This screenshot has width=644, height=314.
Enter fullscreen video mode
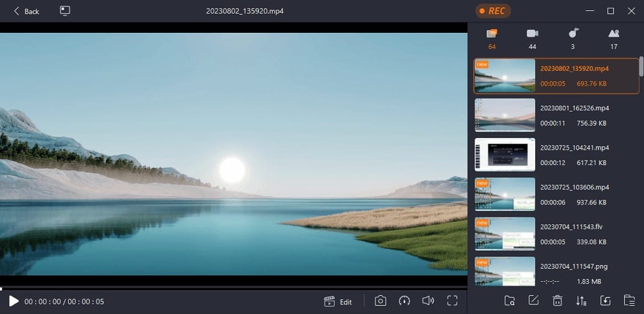point(452,301)
